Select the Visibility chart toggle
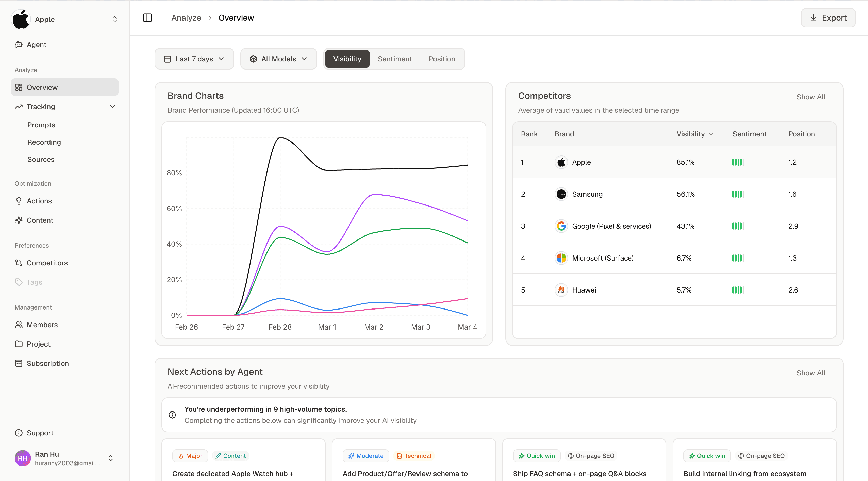The width and height of the screenshot is (868, 481). click(x=347, y=59)
